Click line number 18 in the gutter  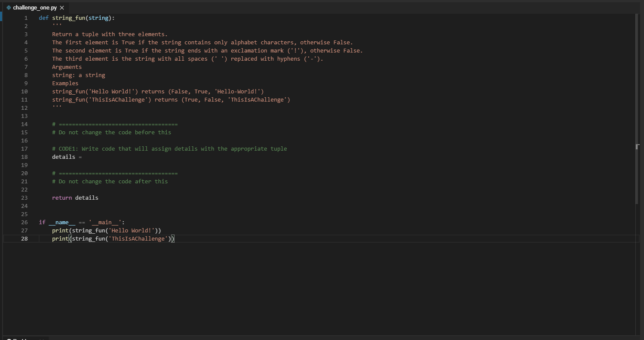[25, 157]
